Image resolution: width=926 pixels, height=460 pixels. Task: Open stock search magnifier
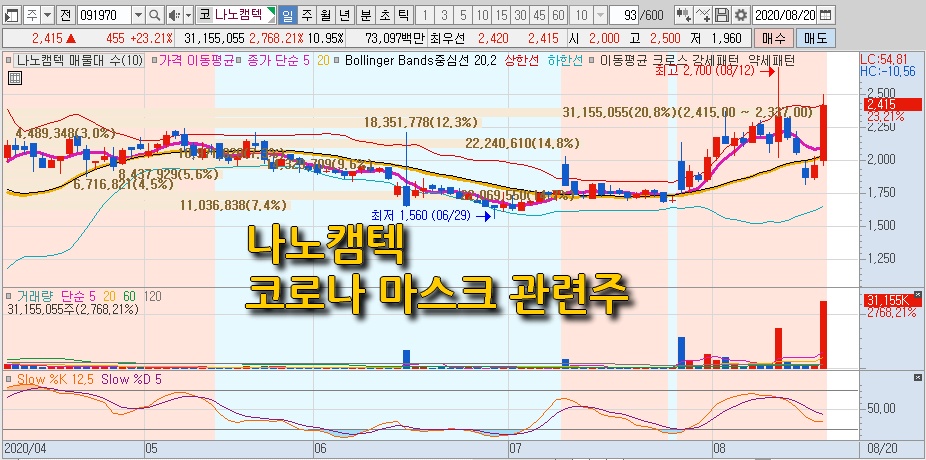pyautogui.click(x=154, y=15)
